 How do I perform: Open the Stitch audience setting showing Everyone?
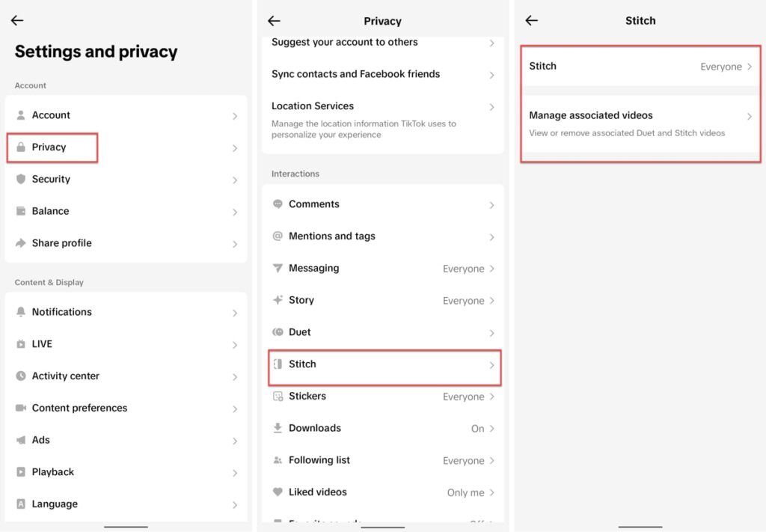pyautogui.click(x=640, y=67)
